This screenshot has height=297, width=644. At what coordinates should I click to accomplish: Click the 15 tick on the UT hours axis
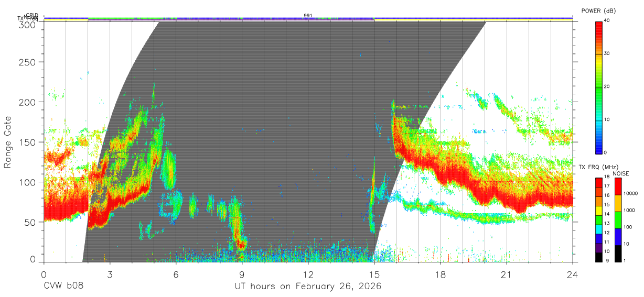click(374, 274)
